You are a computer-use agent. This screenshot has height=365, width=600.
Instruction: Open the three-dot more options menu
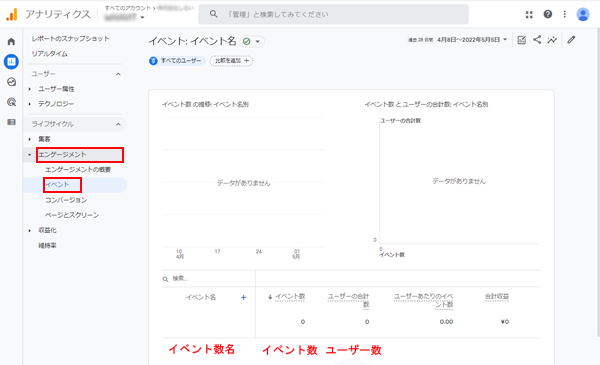(x=564, y=14)
